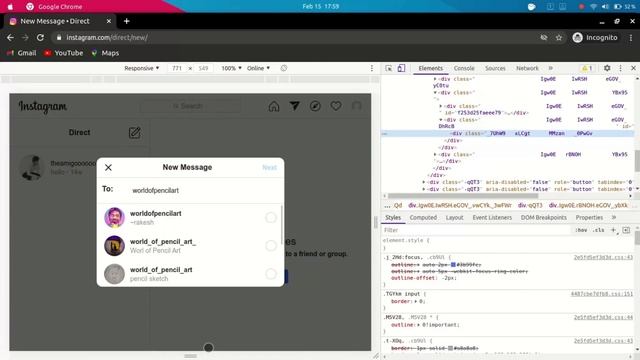The image size is (640, 360).
Task: Activate the inspect element picker icon
Action: click(x=389, y=68)
